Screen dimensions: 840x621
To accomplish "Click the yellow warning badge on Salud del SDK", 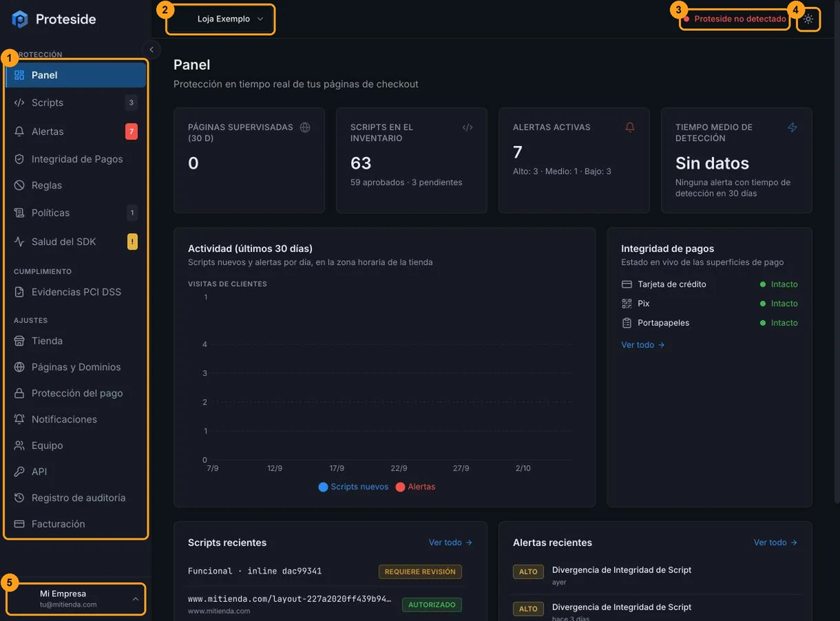I will pos(132,242).
